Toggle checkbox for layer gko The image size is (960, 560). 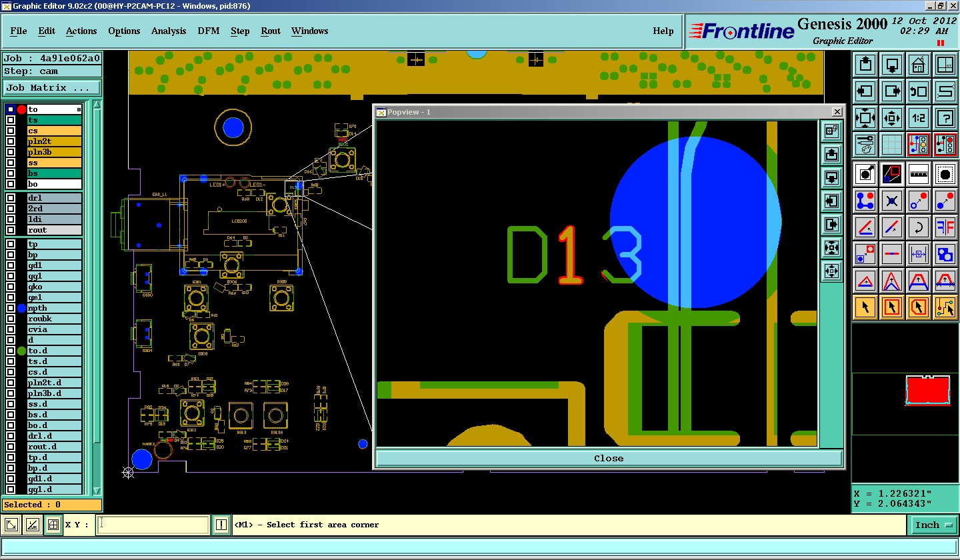pos(11,287)
